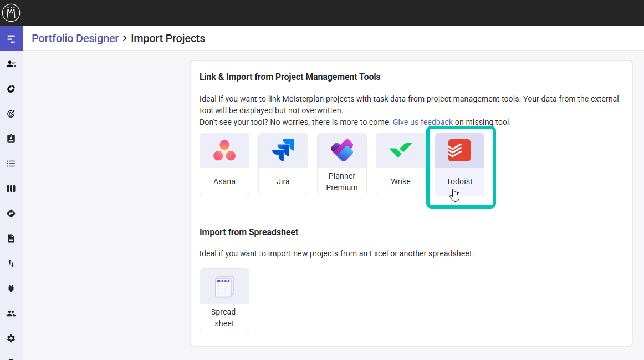Click the Import Projects breadcrumb title
Screen dimensions: 644x360
tap(168, 39)
